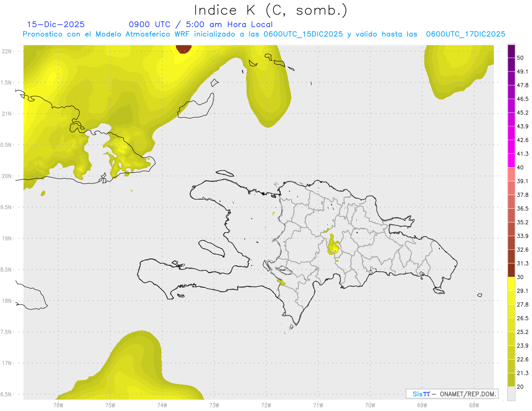
Task: Click the '72W' longitude label
Action: point(266,405)
